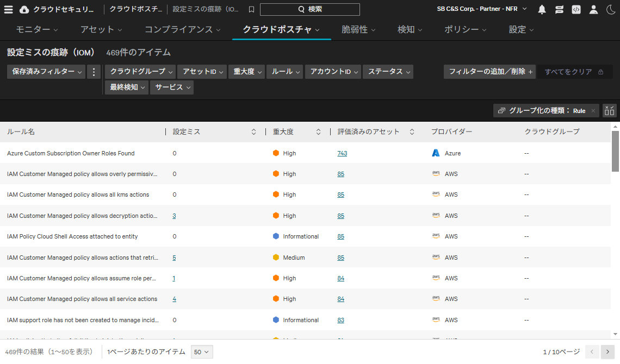Open misconfiguration count 3 link
Viewport: 620px width, 364px height.
[174, 216]
